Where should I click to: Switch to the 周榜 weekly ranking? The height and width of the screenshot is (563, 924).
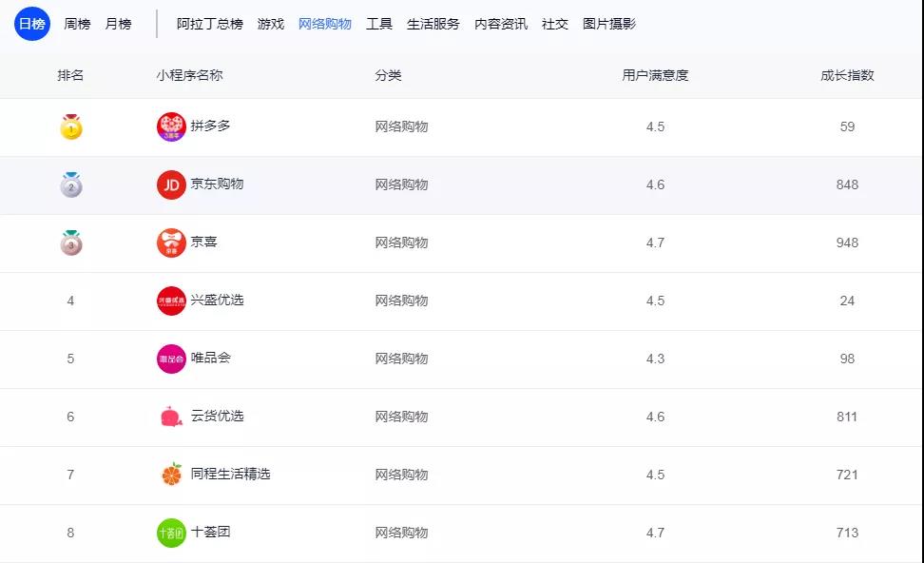tap(77, 24)
